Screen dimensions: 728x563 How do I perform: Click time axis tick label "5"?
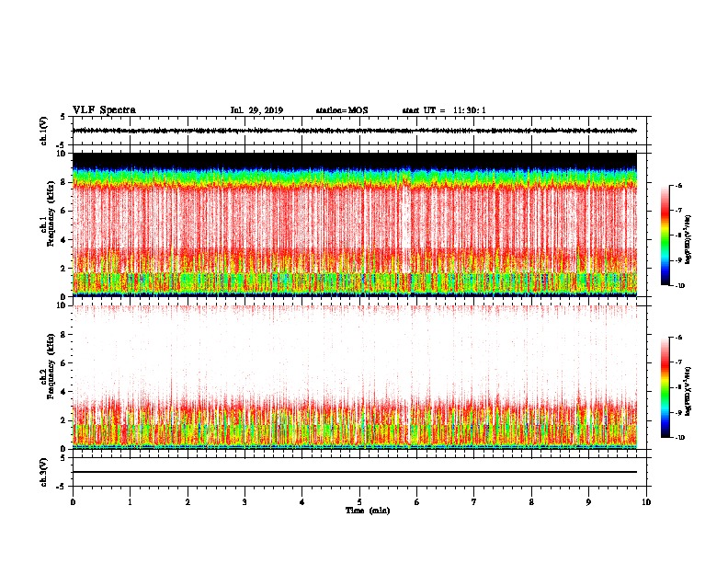[x=359, y=502]
